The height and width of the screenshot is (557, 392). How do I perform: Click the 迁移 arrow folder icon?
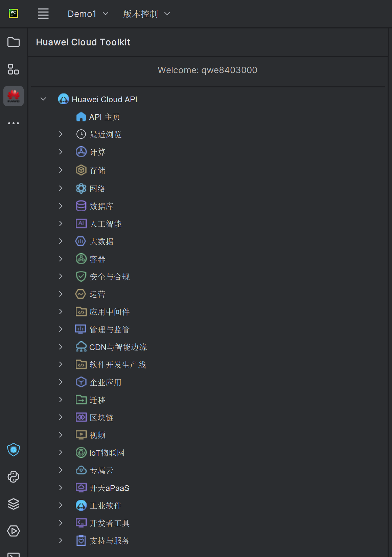(x=81, y=400)
